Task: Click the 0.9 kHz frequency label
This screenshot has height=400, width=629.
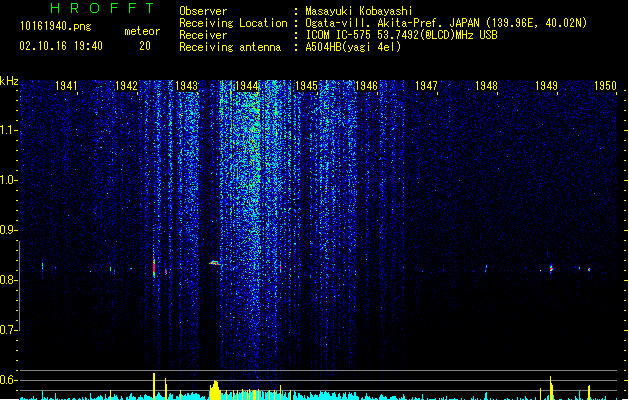Action: 8,230
